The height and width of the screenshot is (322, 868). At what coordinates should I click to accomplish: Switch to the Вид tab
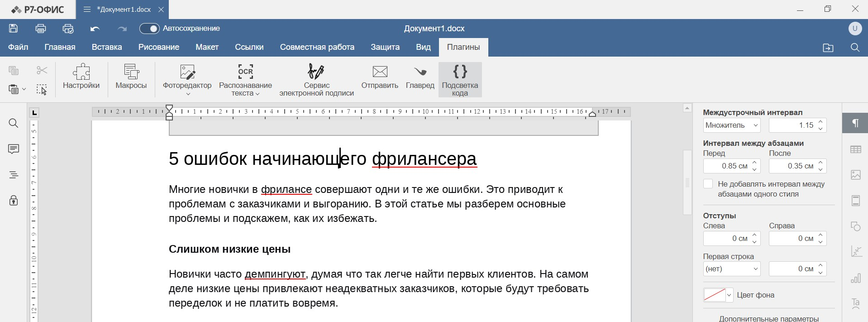coord(423,47)
